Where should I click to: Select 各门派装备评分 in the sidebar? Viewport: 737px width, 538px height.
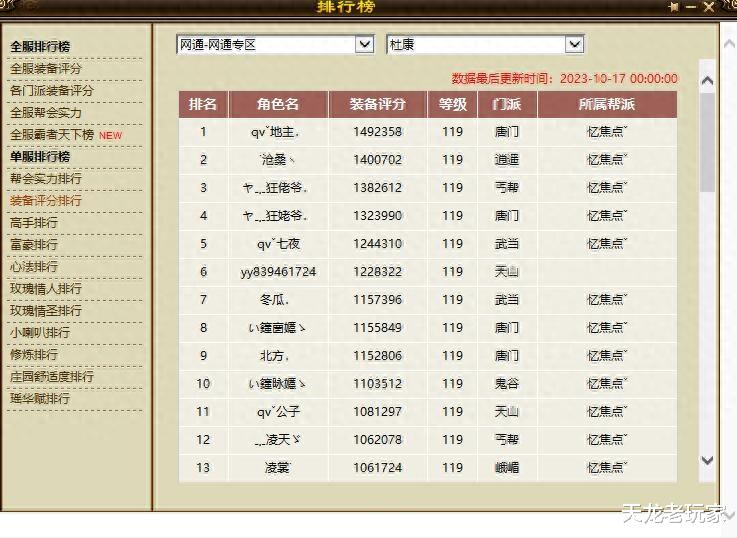(x=52, y=91)
